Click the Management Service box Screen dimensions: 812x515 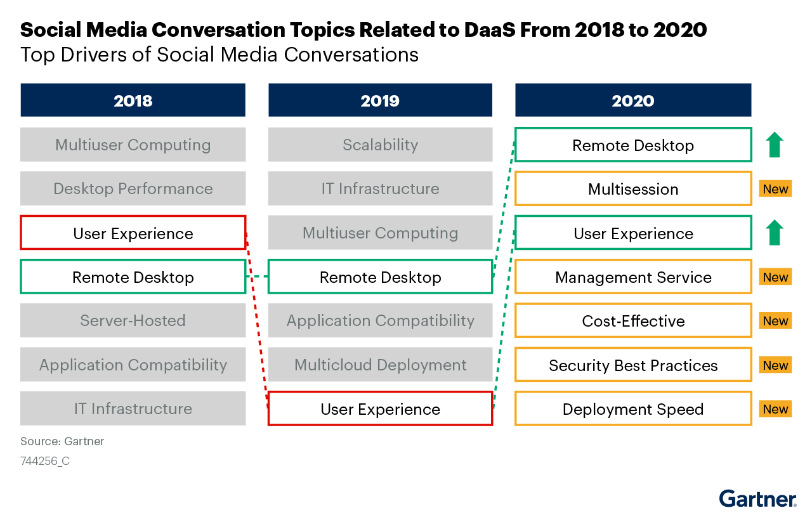point(633,277)
